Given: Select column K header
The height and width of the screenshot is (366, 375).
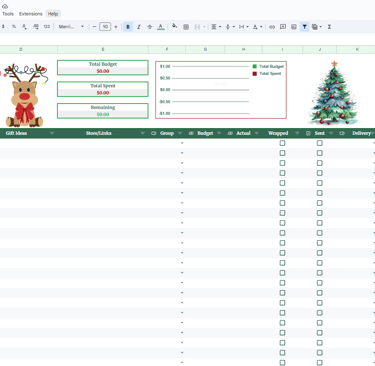Looking at the screenshot, I should point(357,49).
